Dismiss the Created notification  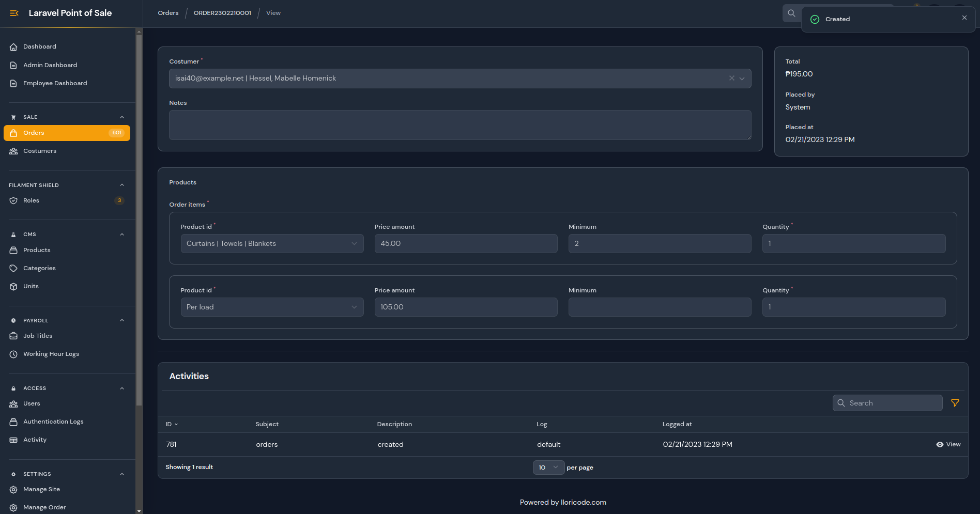(x=964, y=18)
